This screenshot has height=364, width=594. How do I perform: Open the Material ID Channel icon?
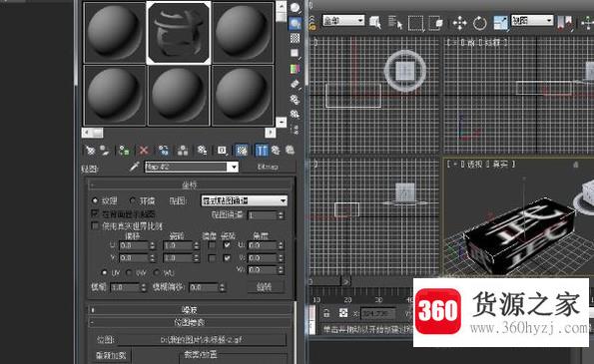222,151
